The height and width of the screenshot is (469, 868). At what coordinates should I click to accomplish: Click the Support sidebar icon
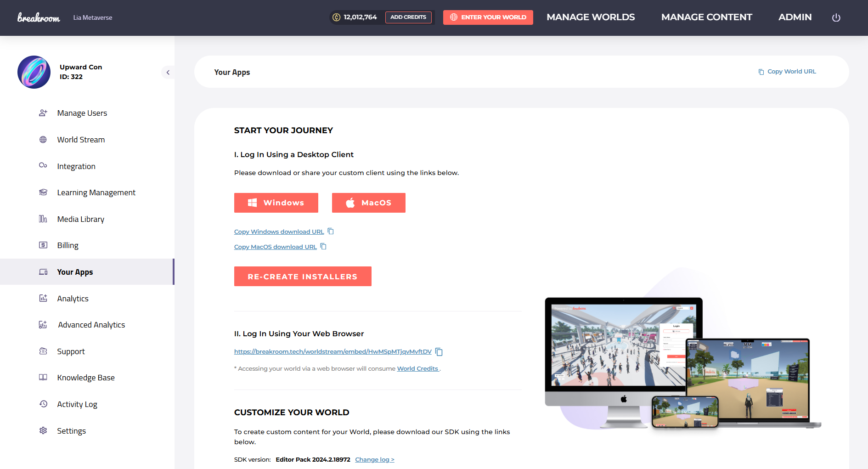[43, 351]
